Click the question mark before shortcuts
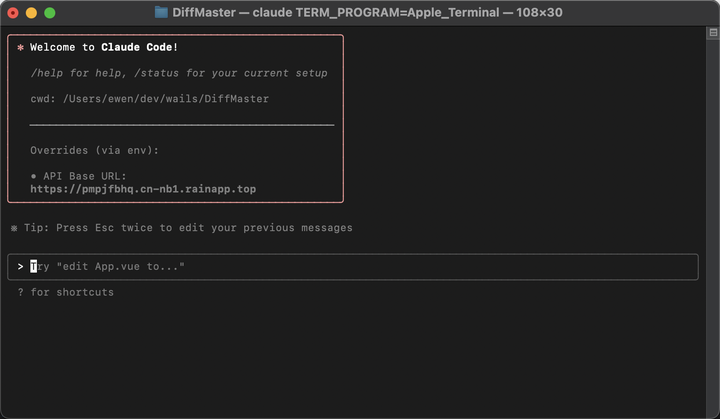The height and width of the screenshot is (419, 720). [20, 292]
